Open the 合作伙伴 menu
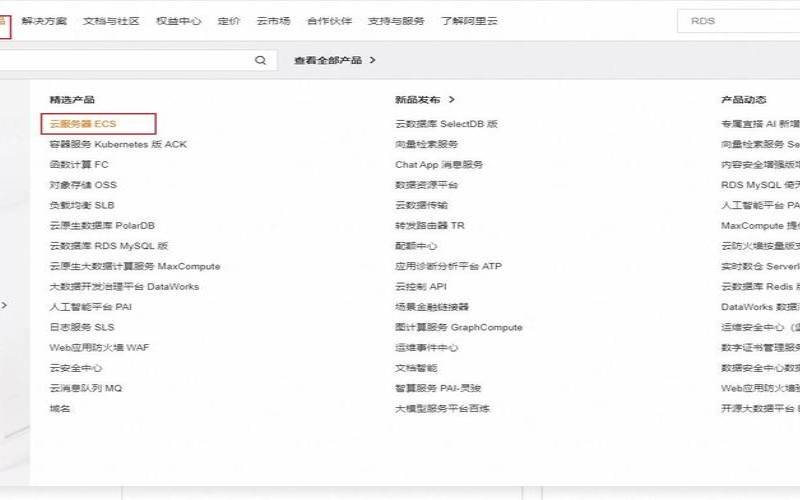The height and width of the screenshot is (500, 800). click(329, 21)
